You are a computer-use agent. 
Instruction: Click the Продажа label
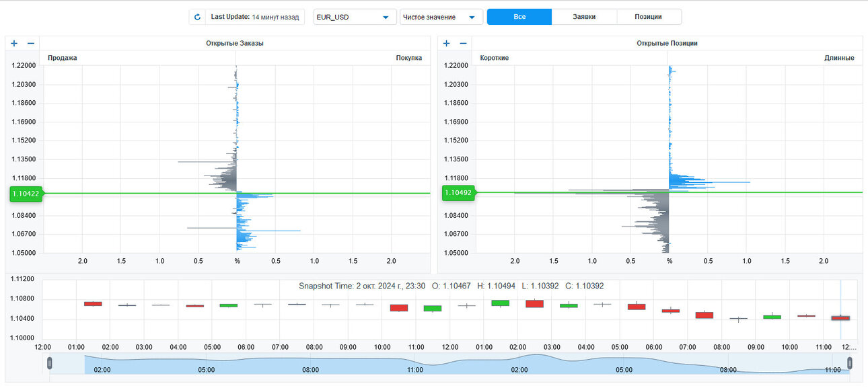62,58
